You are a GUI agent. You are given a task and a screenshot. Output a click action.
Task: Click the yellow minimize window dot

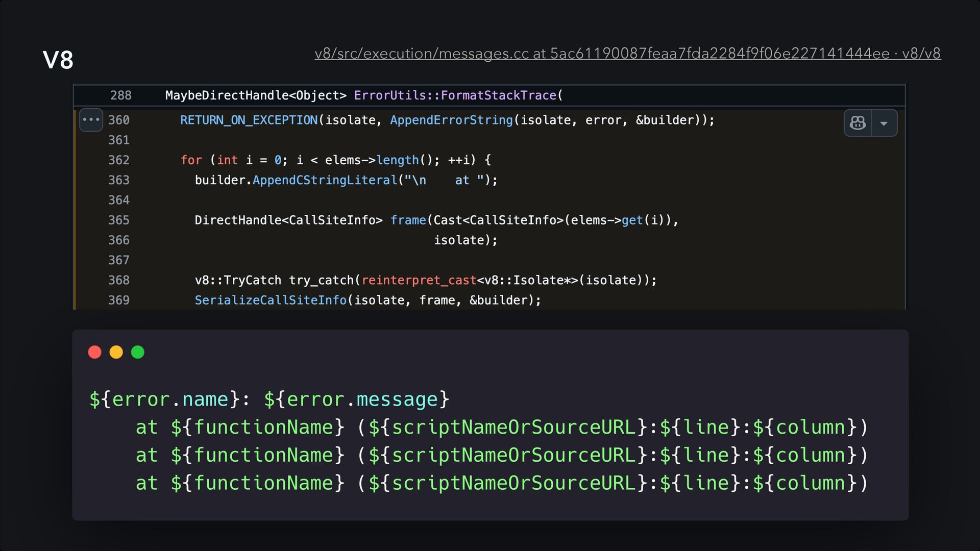(116, 353)
